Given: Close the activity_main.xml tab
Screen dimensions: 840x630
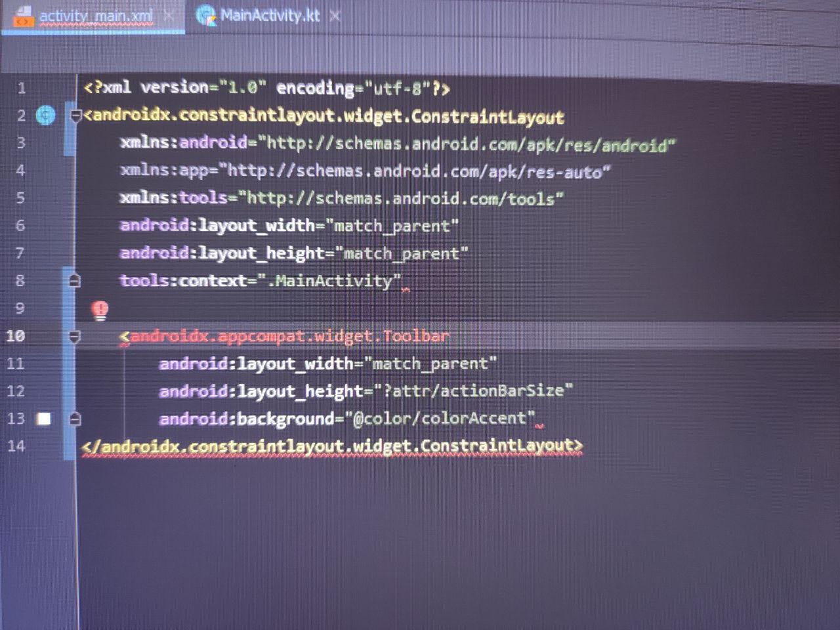Looking at the screenshot, I should 169,15.
